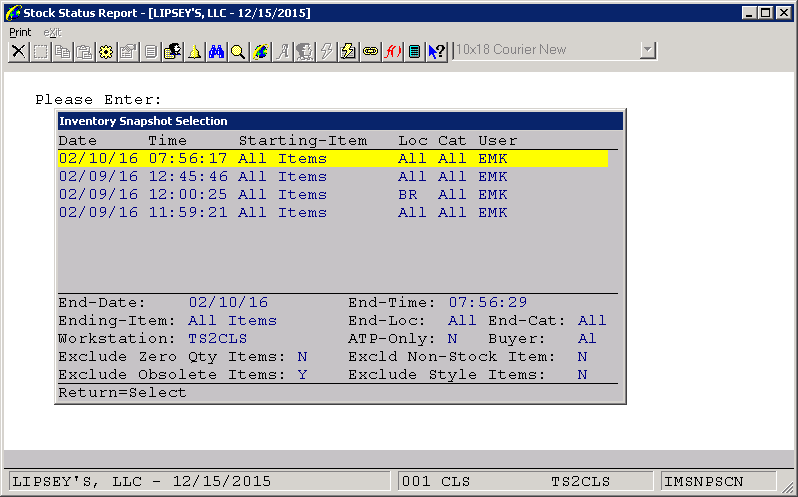
Task: Click the window resize grip corner
Action: [787, 487]
